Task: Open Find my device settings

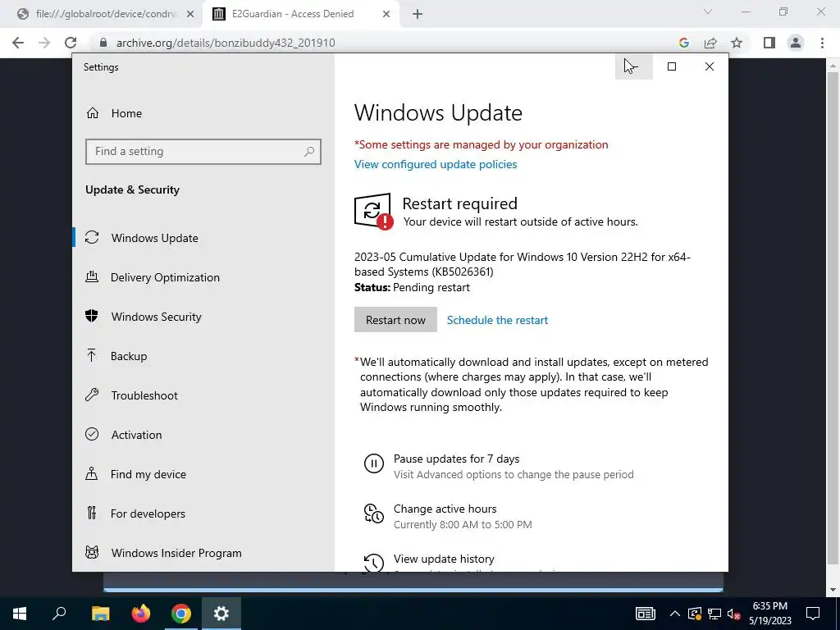Action: [203, 474]
